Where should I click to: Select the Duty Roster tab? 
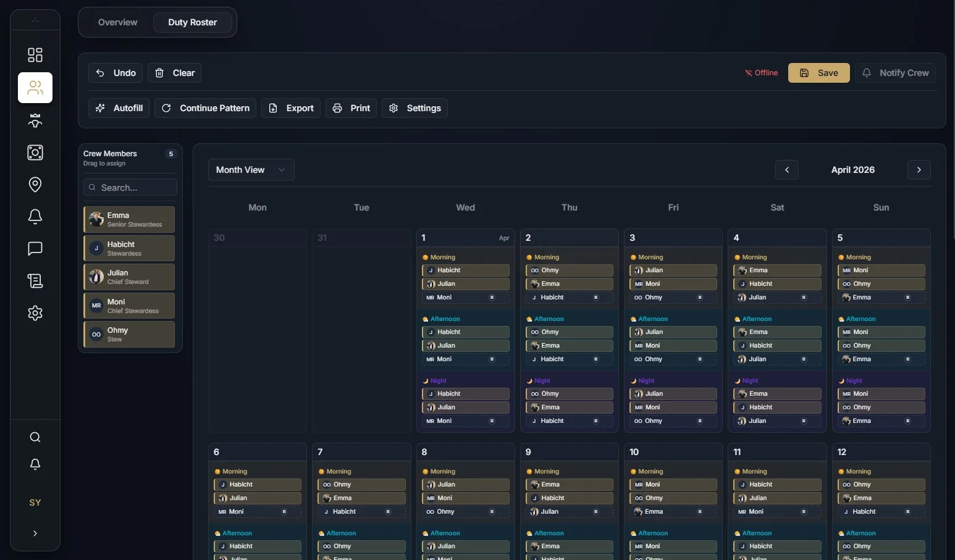coord(192,22)
